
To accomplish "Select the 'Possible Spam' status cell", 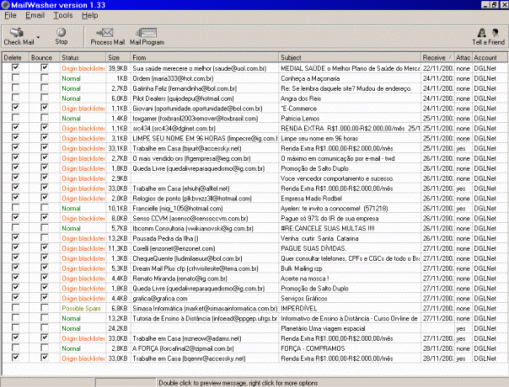I will pyautogui.click(x=81, y=308).
